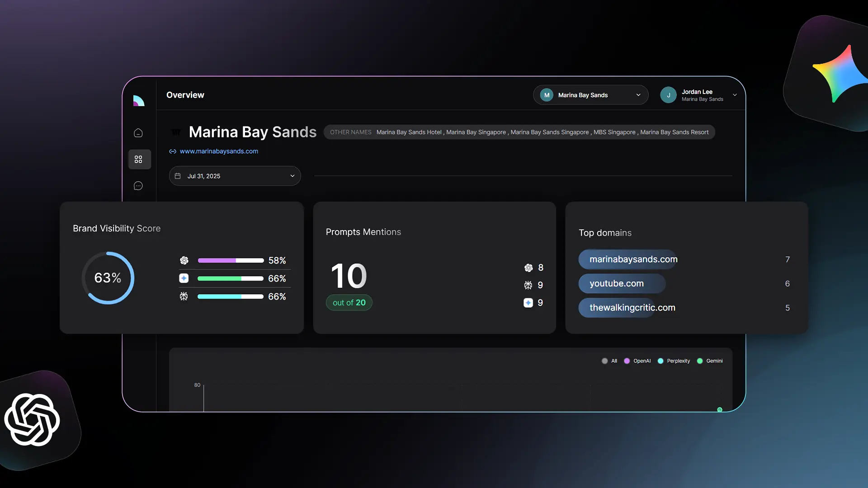This screenshot has height=488, width=868.
Task: Click the link icon beside website URL
Action: tap(173, 152)
